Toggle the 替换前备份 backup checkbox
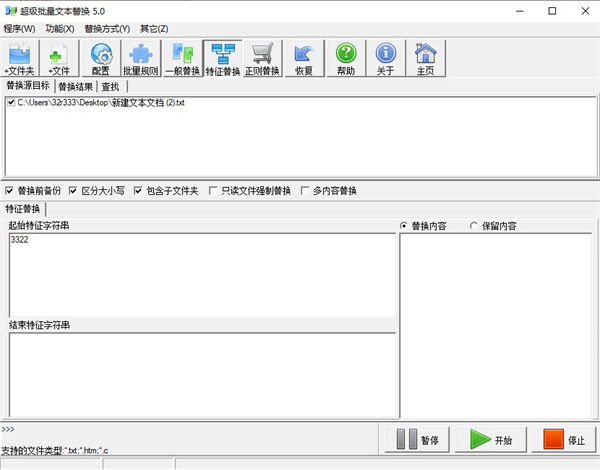Viewport: 600px width, 470px height. [x=10, y=190]
